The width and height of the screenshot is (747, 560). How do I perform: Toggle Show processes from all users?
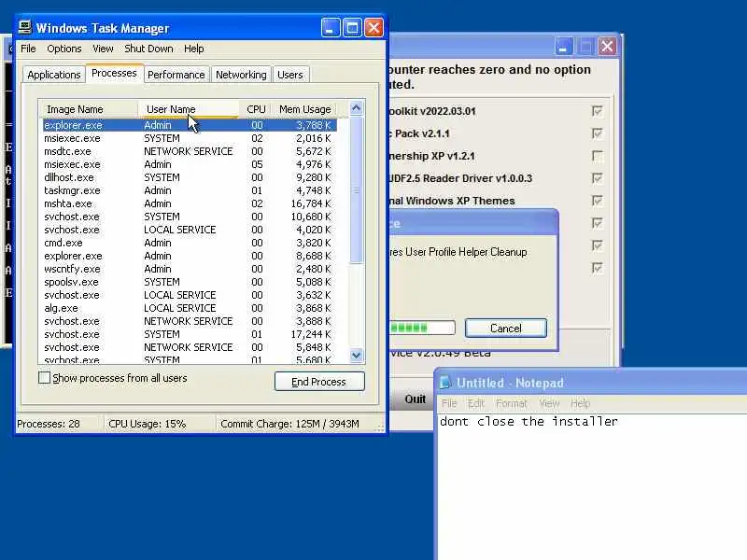coord(44,378)
